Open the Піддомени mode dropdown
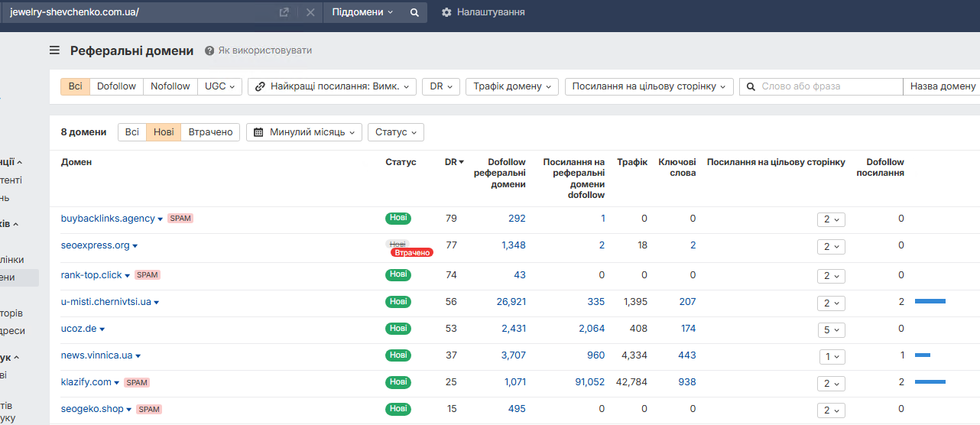This screenshot has width=980, height=425. (x=362, y=12)
